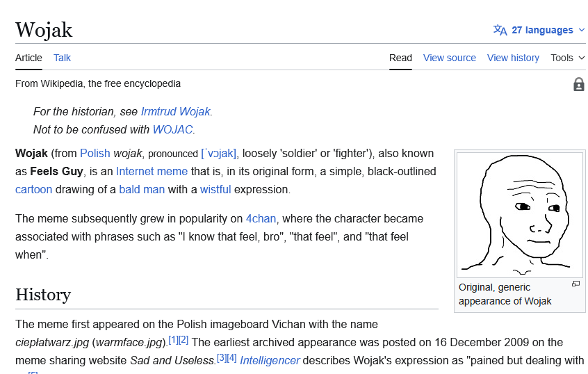Open the Talk tab

coord(62,58)
